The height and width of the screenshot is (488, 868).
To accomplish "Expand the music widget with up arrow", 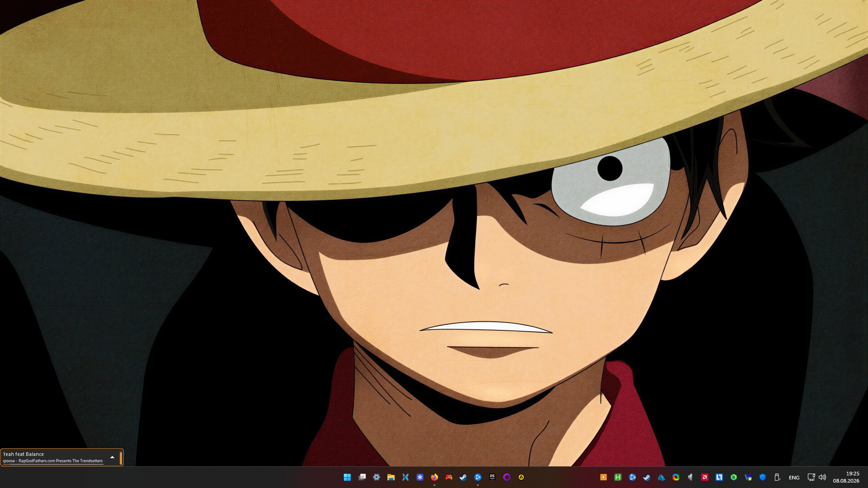I will 112,457.
